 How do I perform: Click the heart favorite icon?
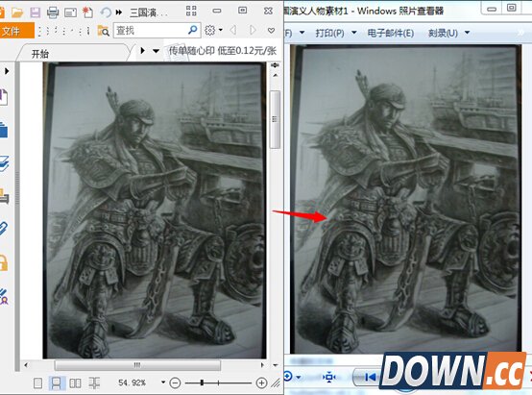[x=271, y=31]
